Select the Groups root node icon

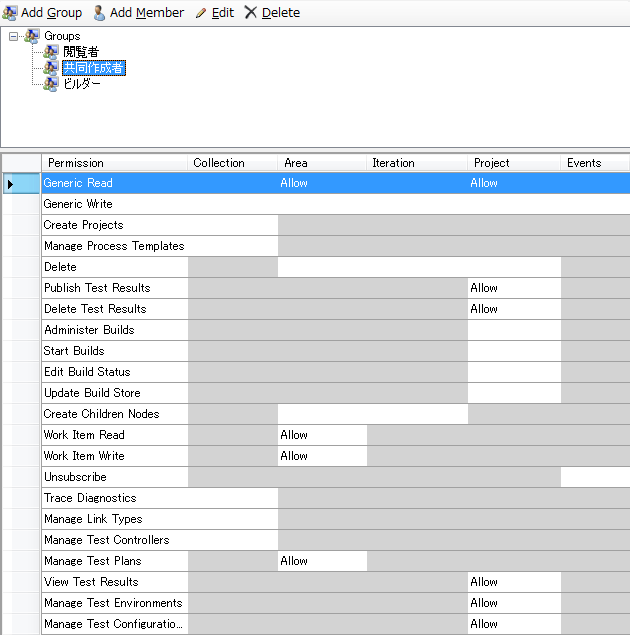coord(32,36)
